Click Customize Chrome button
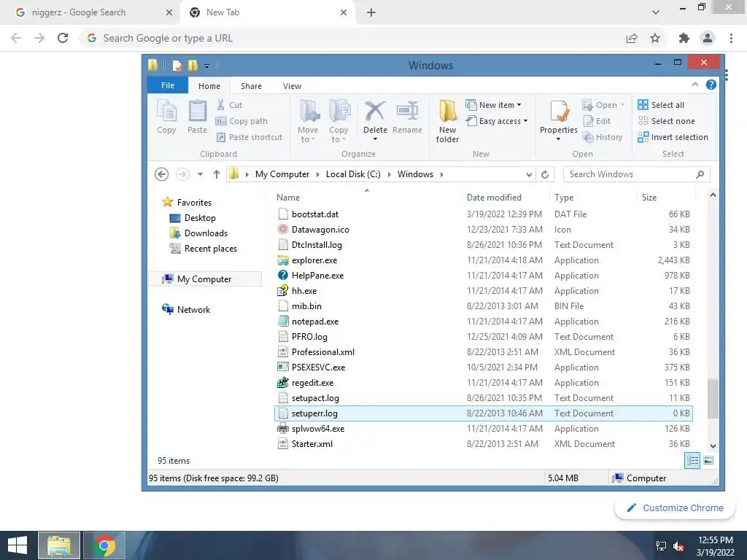This screenshot has width=747, height=560. click(675, 507)
